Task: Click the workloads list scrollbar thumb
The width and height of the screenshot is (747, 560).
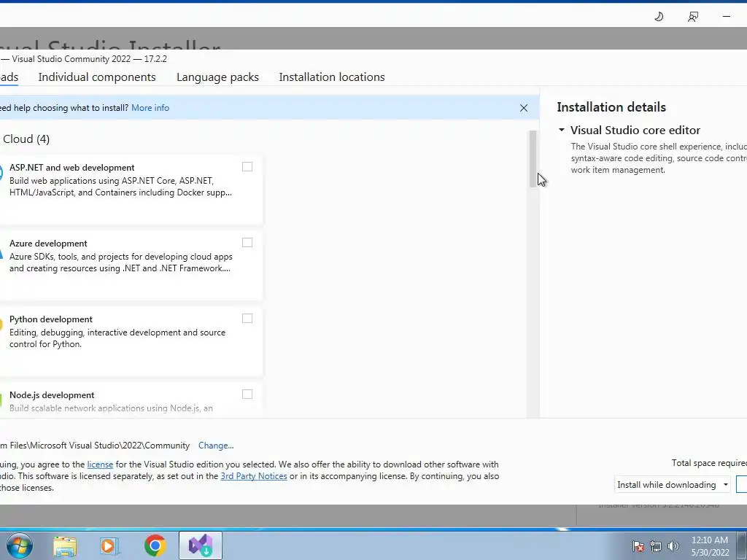Action: point(533,158)
